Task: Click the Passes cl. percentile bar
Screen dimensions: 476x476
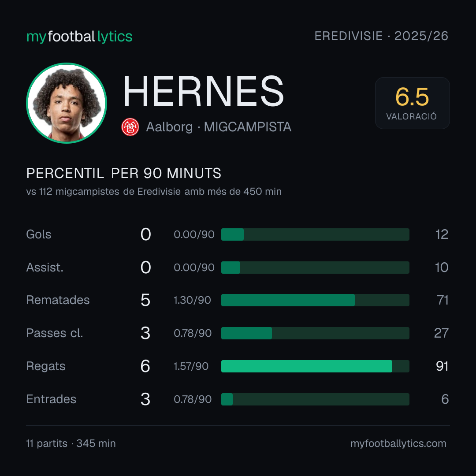Action: tap(315, 333)
